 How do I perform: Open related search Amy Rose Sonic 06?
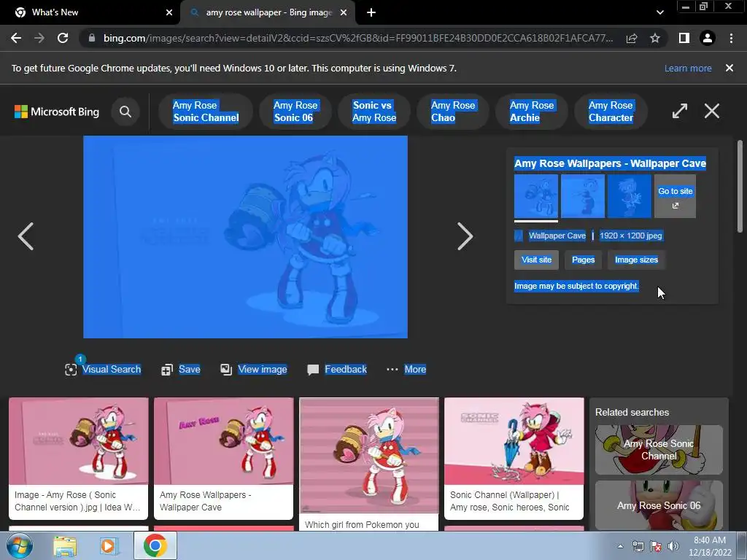[659, 505]
